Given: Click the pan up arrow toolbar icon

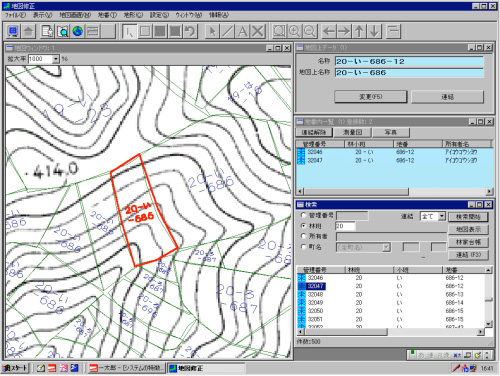Looking at the screenshot, I should coord(359,32).
